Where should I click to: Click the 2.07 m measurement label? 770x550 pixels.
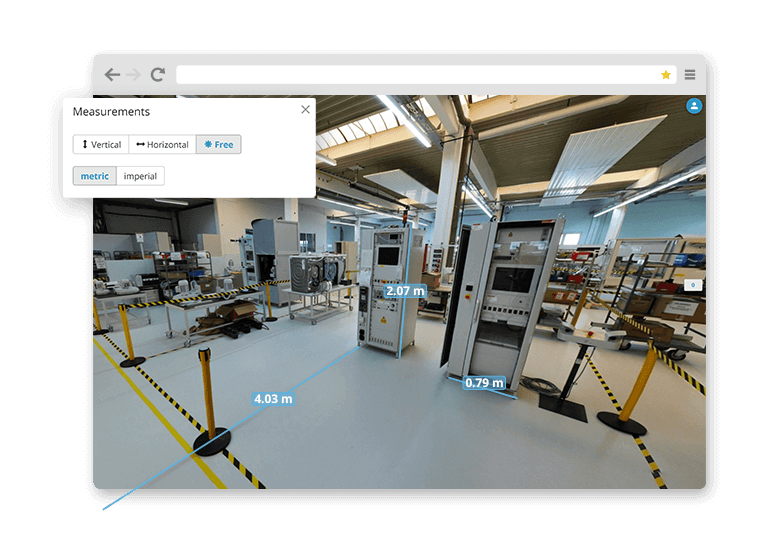coord(405,291)
